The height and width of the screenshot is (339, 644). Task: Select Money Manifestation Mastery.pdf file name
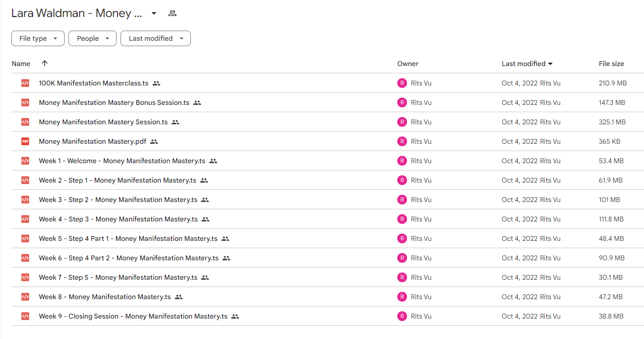93,141
